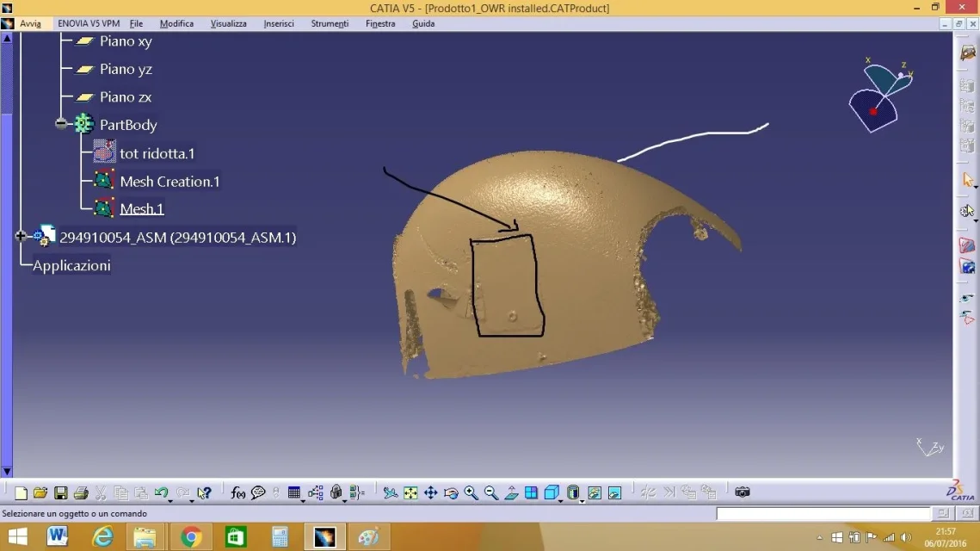Save the product with the floppy disk icon
The width and height of the screenshot is (980, 551).
60,492
